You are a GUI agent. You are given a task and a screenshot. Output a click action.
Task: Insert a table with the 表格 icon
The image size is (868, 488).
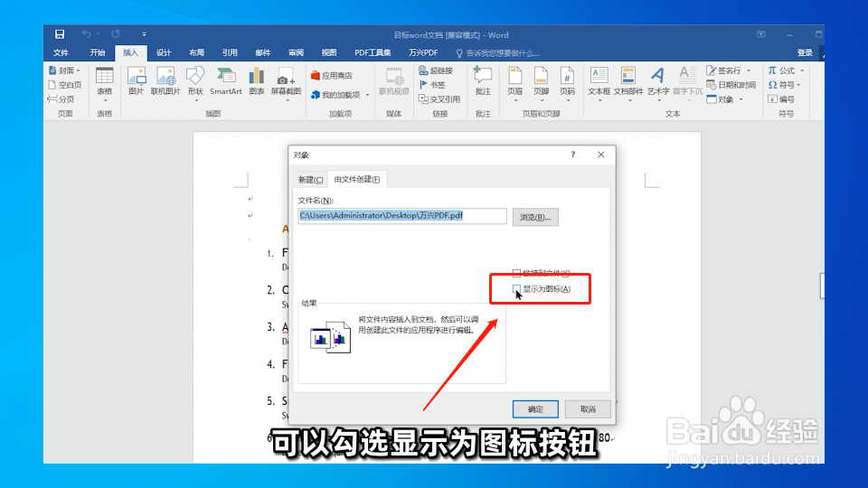(105, 82)
